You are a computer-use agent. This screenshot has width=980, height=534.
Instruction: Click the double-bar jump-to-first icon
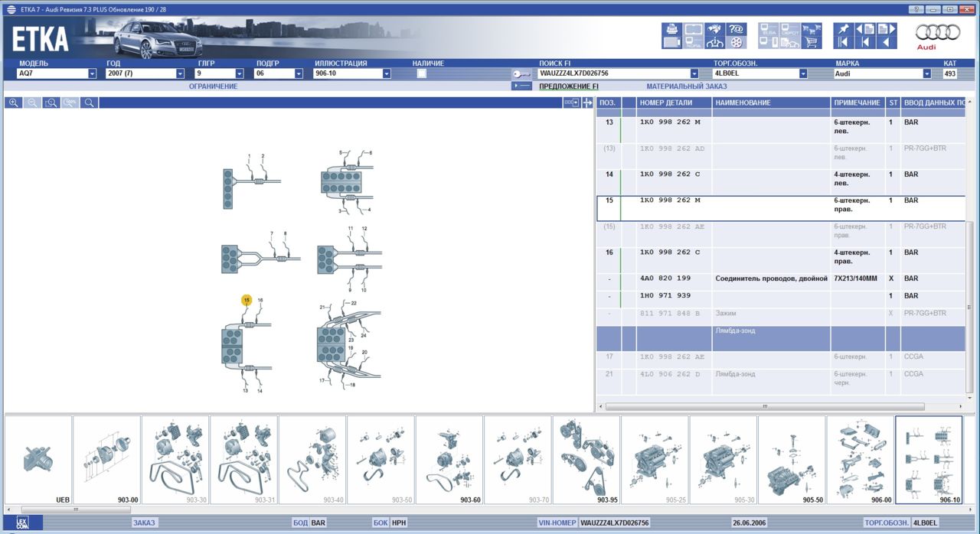844,42
